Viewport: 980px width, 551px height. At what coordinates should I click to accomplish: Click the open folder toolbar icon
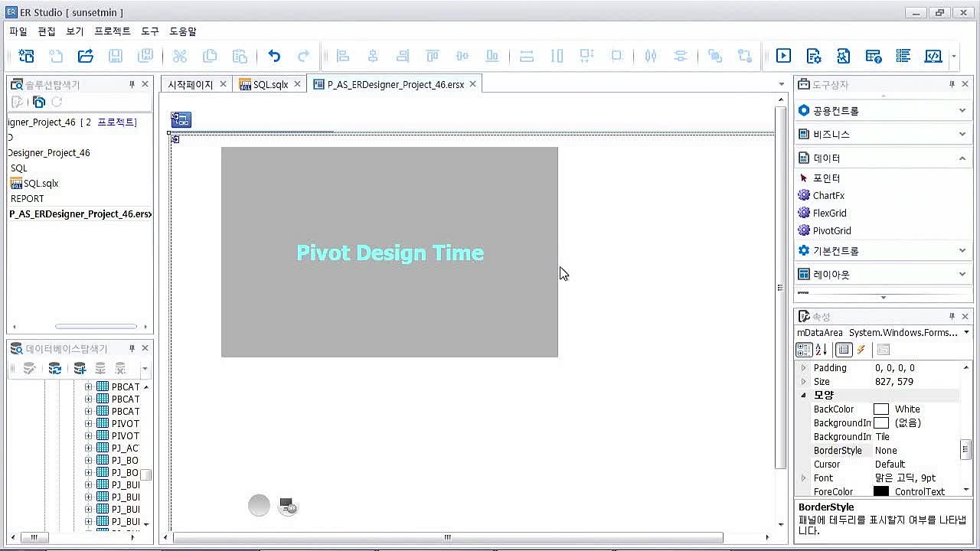click(85, 56)
